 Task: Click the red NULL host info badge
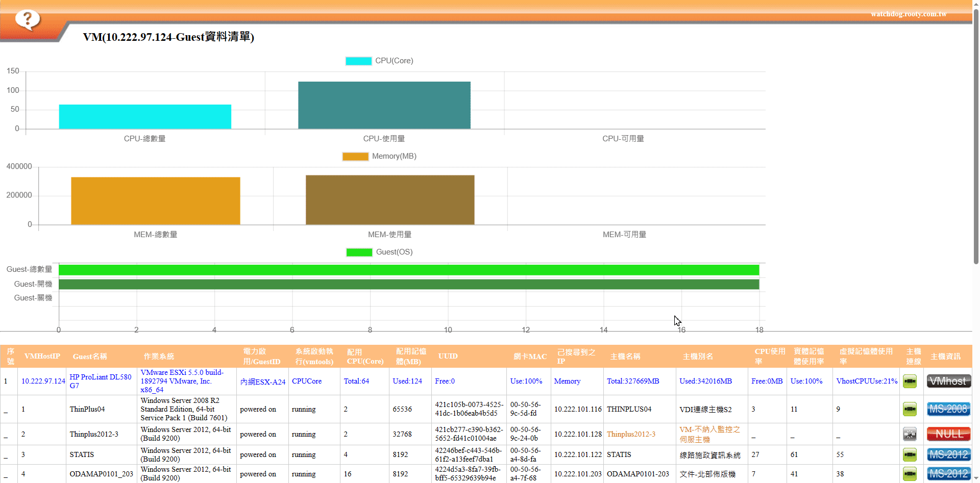pyautogui.click(x=948, y=434)
